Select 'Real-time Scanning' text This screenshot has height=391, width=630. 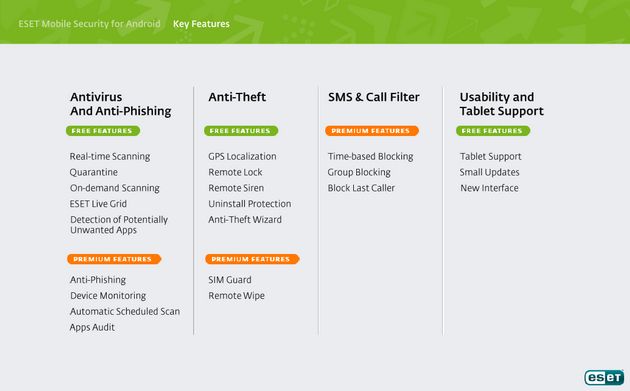pyautogui.click(x=110, y=156)
